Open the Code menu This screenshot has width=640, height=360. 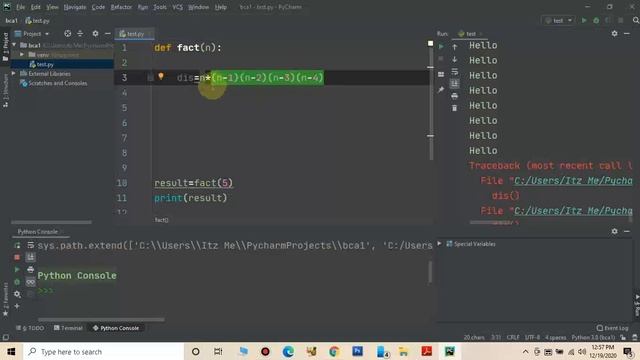[x=98, y=7]
